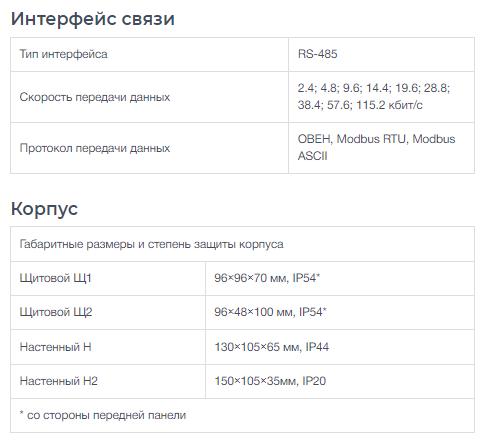Image resolution: width=491 pixels, height=444 pixels.
Task: Click the 'ОВЕН, Modbus RTU, Modbus ASCII' value
Action: [376, 147]
